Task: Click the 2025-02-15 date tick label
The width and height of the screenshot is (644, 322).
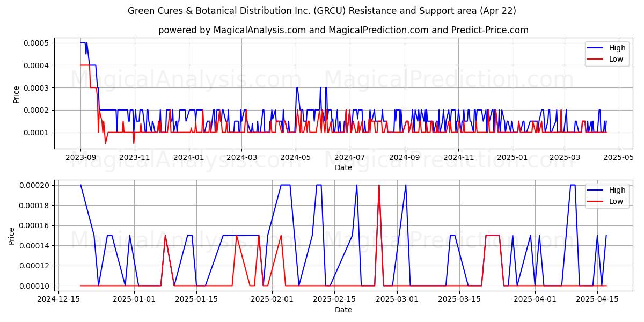Action: click(x=334, y=299)
